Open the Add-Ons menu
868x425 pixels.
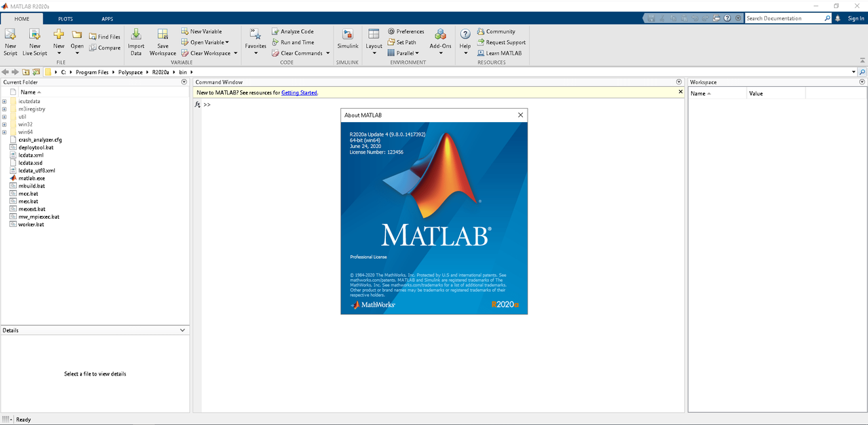(x=440, y=41)
